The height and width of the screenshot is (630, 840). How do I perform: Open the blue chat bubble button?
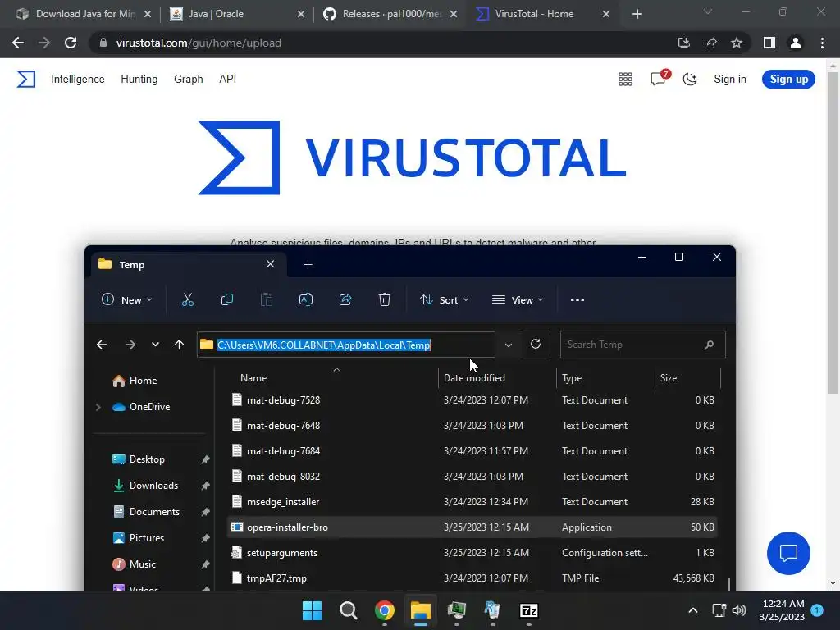click(x=788, y=553)
